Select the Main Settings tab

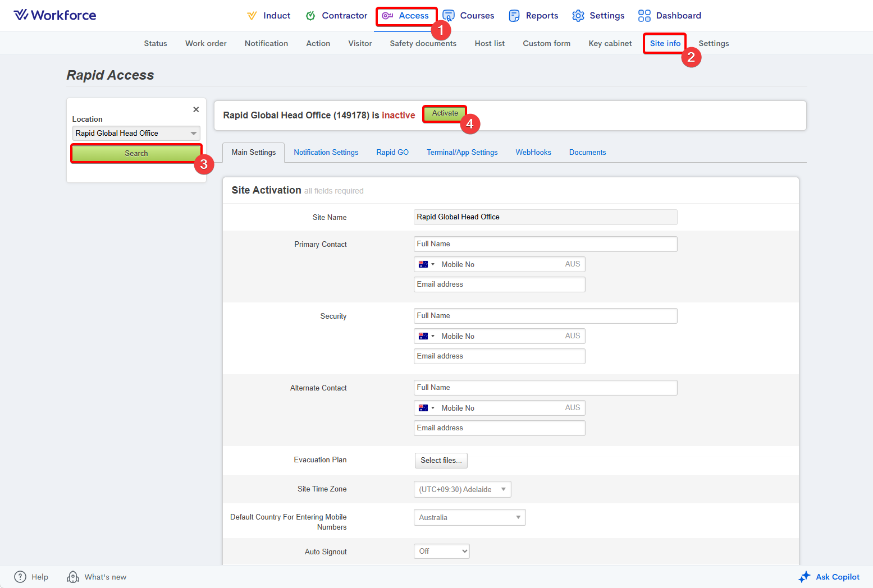(254, 153)
